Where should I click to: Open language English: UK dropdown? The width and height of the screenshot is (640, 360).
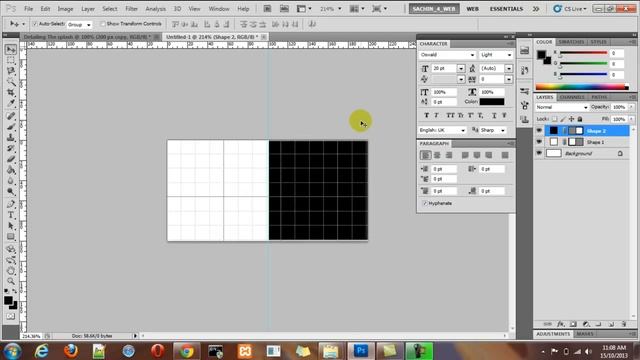[442, 130]
